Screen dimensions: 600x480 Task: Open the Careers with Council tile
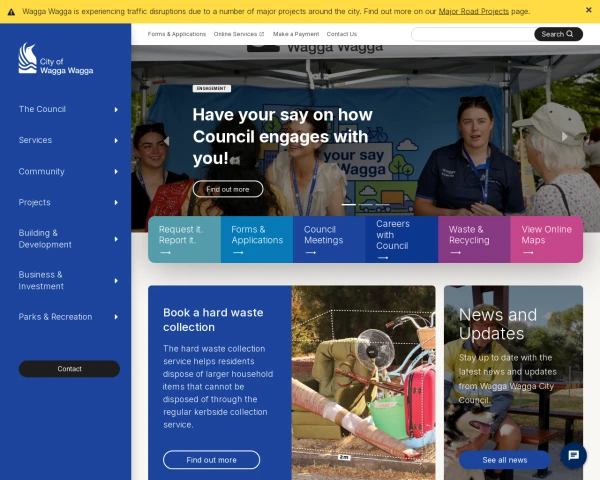[402, 240]
